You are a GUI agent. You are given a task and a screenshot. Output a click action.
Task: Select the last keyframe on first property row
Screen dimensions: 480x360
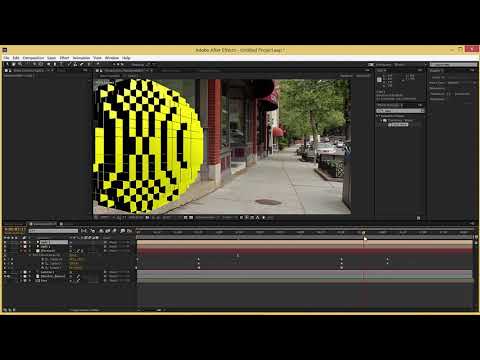tap(388, 259)
